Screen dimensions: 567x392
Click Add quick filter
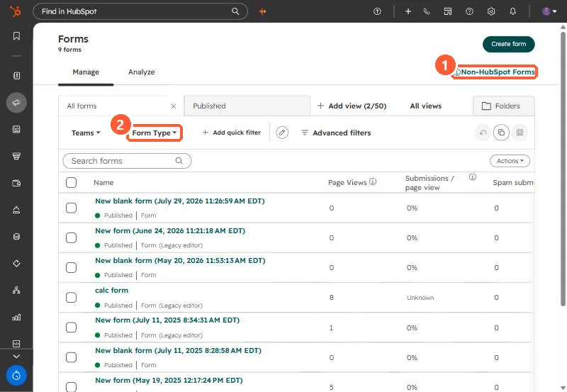coord(232,133)
